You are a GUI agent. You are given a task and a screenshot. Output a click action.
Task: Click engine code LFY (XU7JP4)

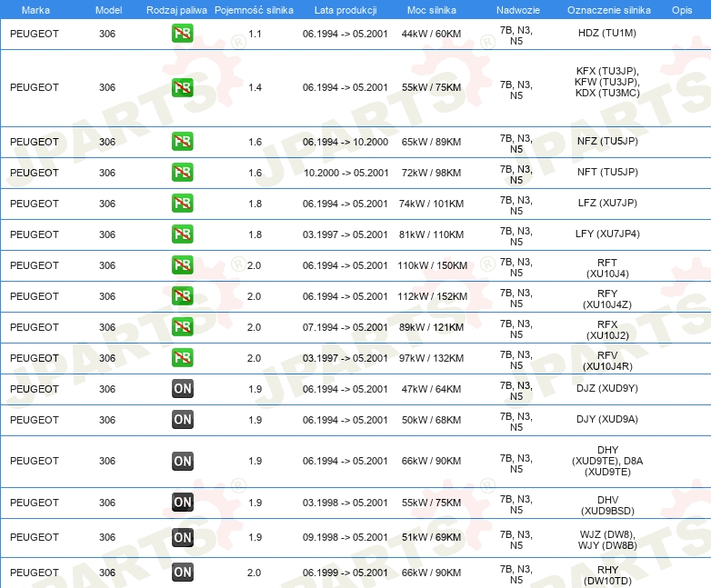click(607, 234)
